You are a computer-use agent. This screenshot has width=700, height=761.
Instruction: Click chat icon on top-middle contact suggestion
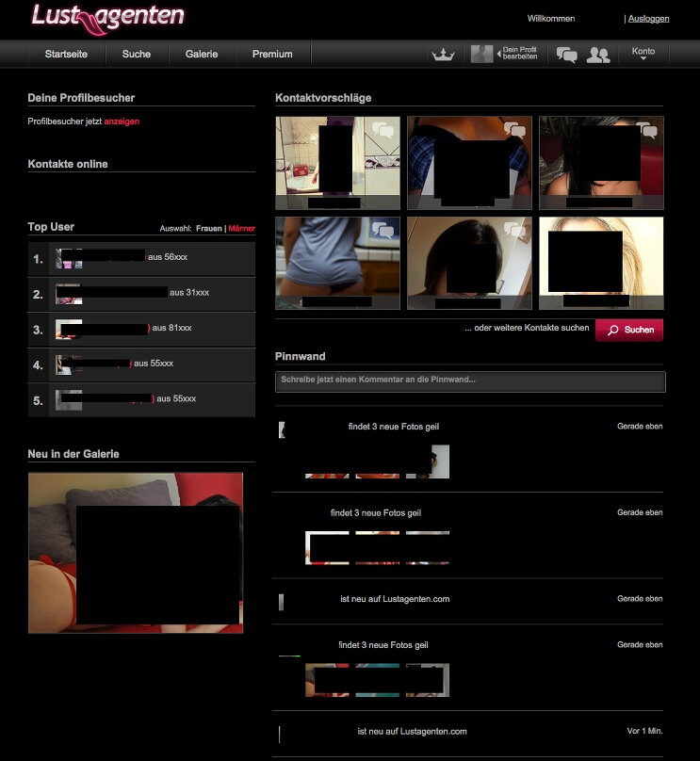(514, 130)
